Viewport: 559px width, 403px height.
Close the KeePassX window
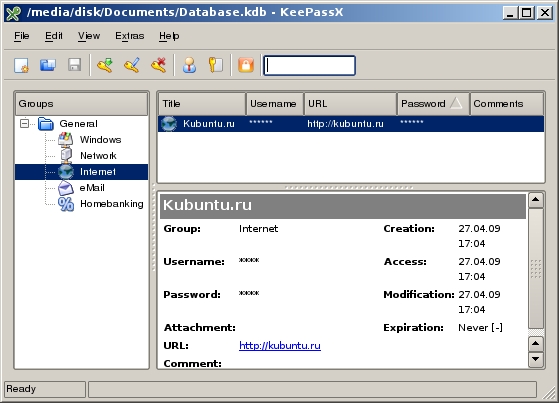tap(545, 13)
